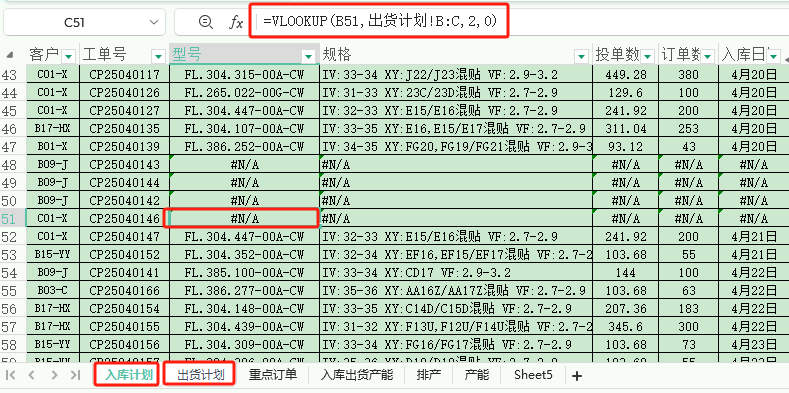Switch to the 入库计划 sheet tab
The height and width of the screenshot is (393, 789).
pos(128,375)
